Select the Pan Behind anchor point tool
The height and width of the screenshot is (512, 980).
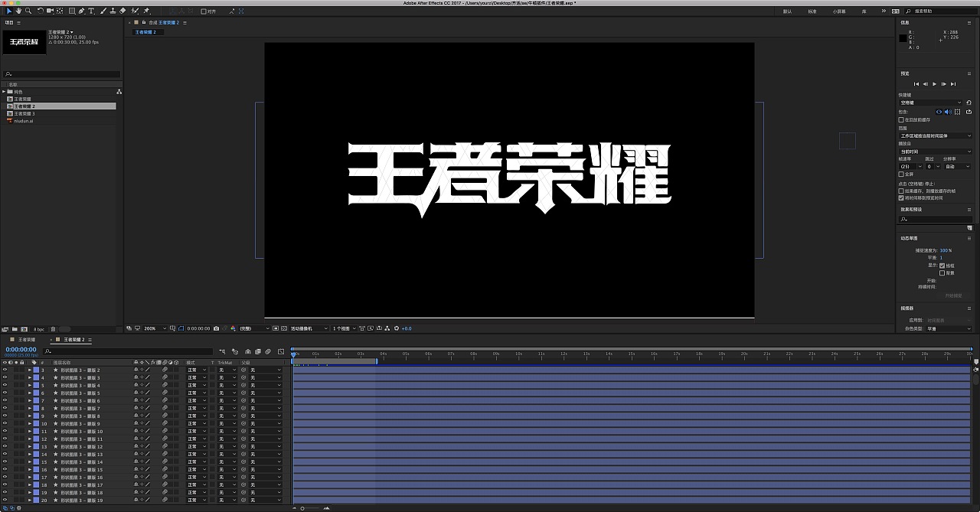tap(60, 11)
